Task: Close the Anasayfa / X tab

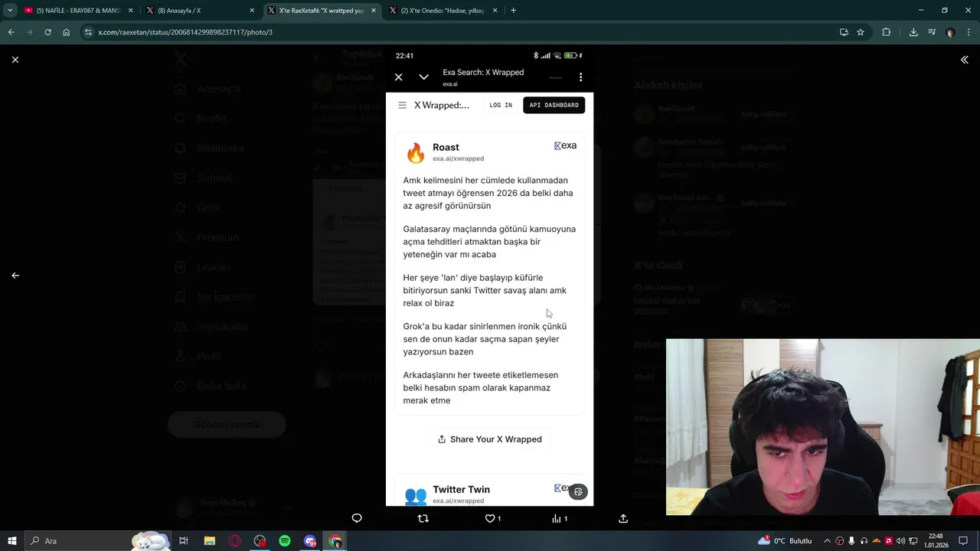Action: (252, 11)
